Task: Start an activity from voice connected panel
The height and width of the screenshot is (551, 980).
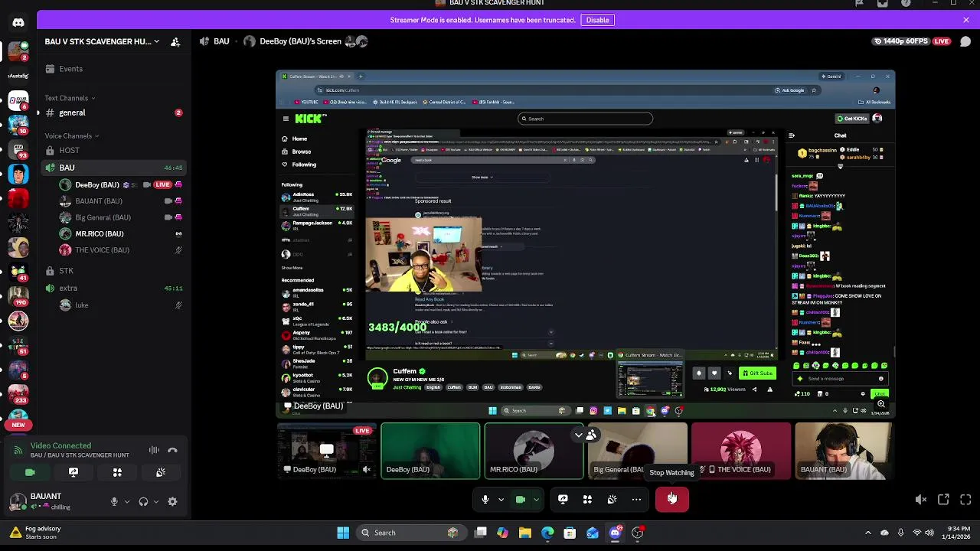Action: (117, 473)
